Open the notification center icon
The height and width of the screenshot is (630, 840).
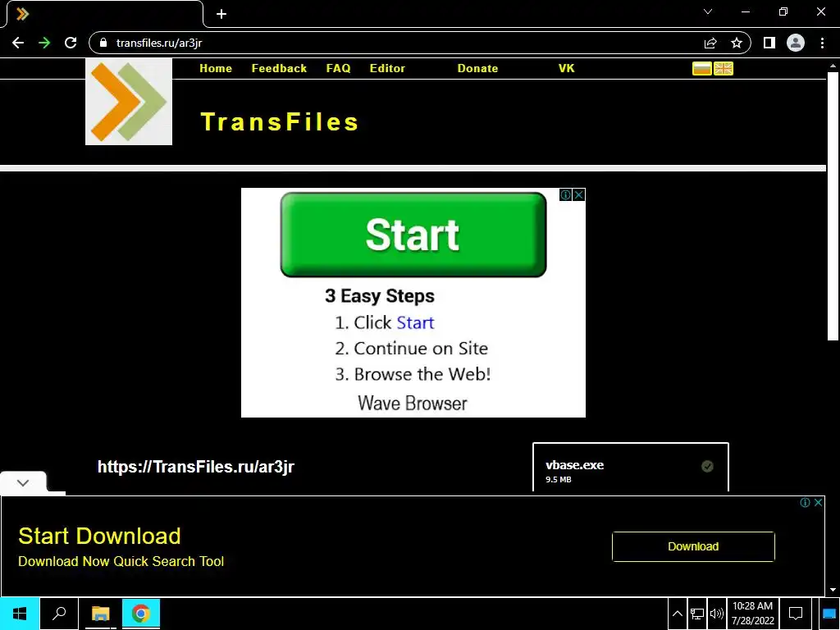[796, 614]
